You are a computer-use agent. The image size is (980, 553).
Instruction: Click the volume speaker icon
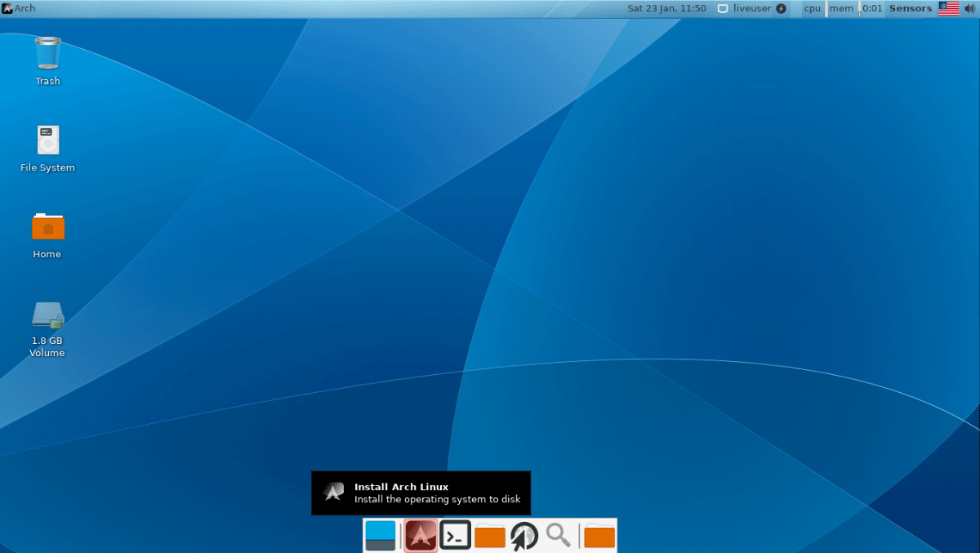click(969, 8)
